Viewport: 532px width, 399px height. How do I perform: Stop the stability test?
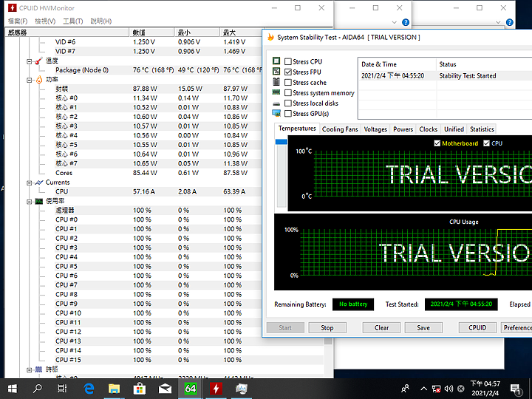[x=327, y=328]
